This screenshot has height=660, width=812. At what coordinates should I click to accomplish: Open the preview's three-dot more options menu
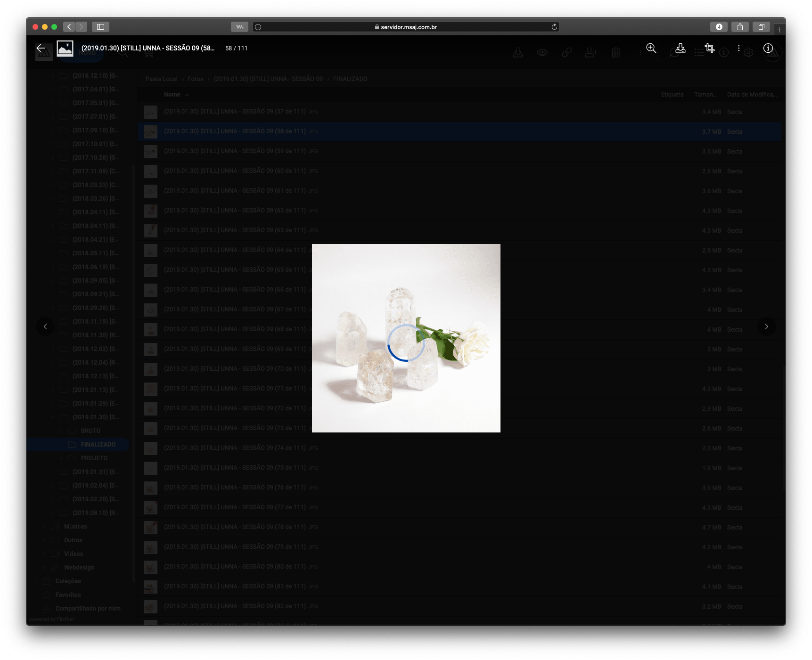pos(738,48)
